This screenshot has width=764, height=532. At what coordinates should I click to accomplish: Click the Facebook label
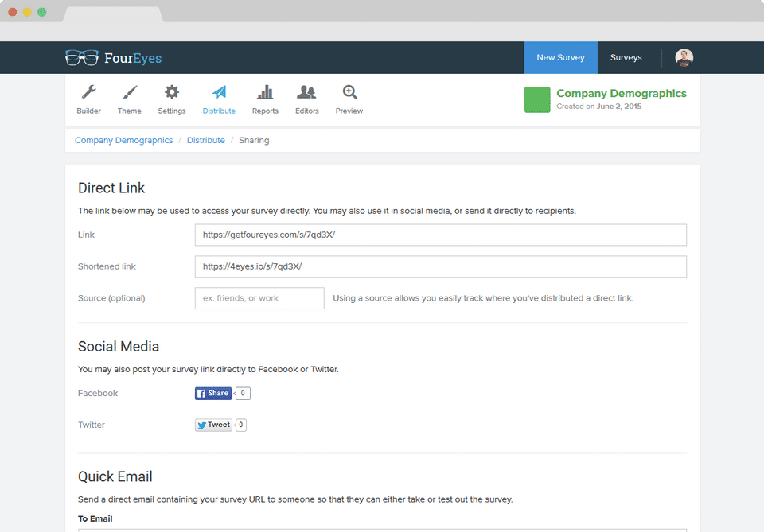click(x=98, y=394)
